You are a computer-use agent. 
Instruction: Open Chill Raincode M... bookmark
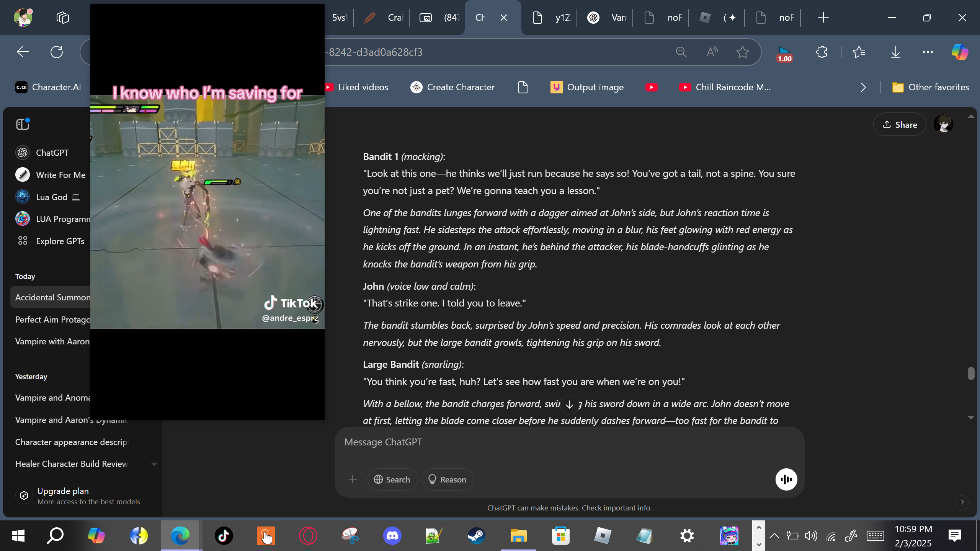click(725, 87)
